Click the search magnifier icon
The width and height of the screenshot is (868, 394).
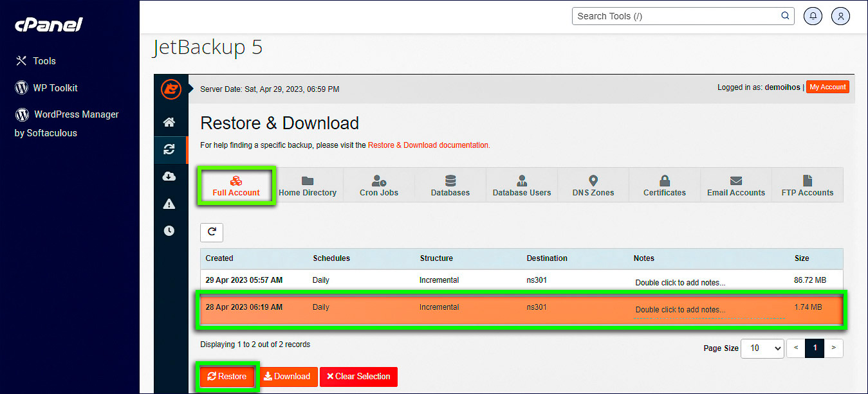point(785,16)
